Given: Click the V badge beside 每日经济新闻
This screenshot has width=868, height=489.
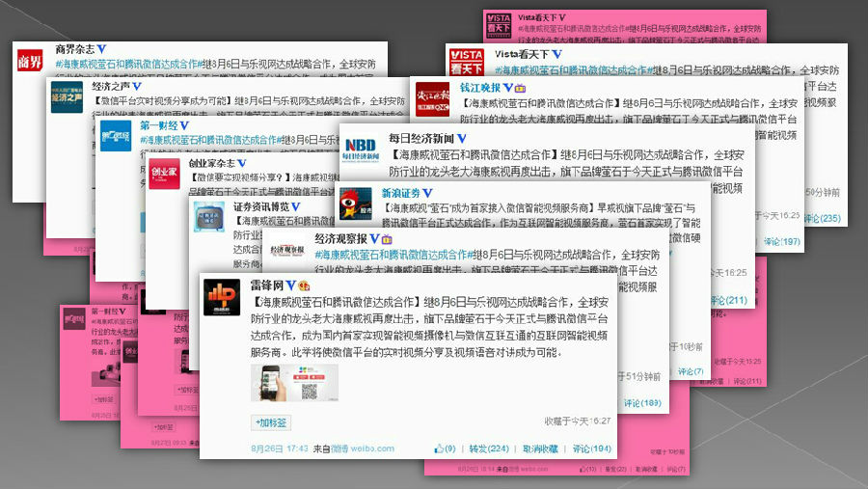Looking at the screenshot, I should 461,138.
